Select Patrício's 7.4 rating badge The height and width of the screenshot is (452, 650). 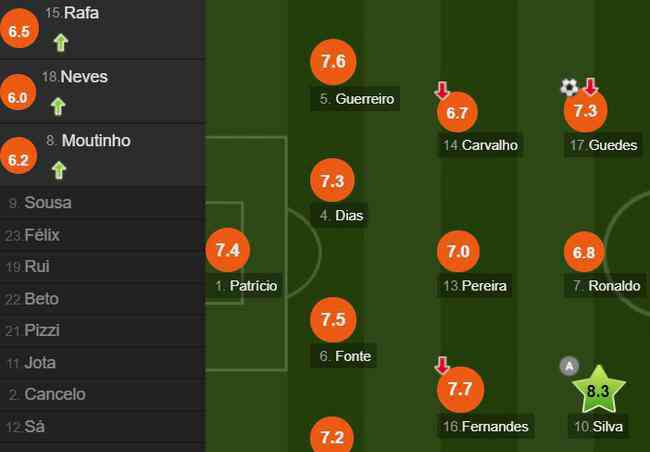click(228, 250)
